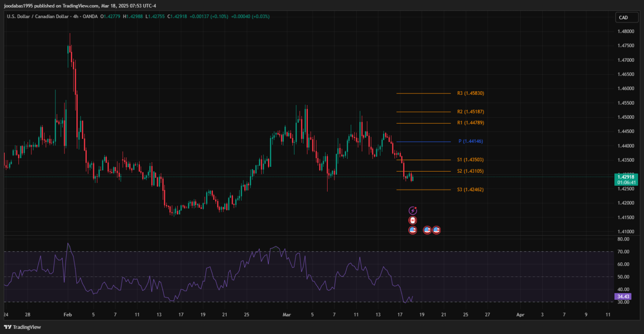Image resolution: width=644 pixels, height=334 pixels.
Task: Click the 70.00 RSI axis label
Action: [x=623, y=252]
